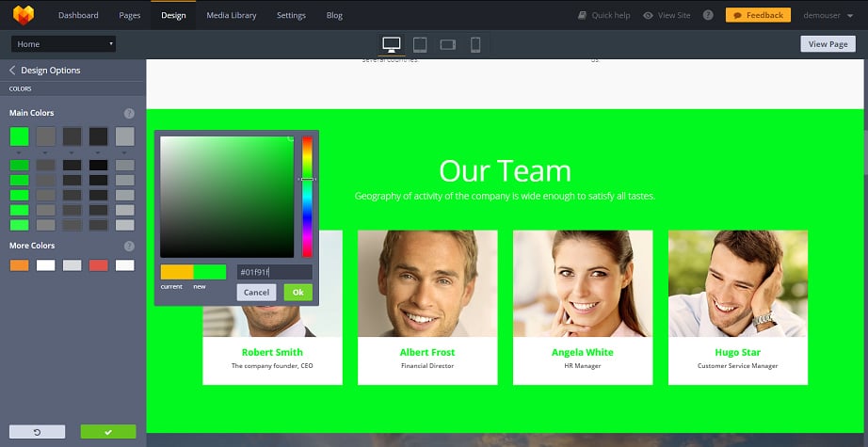Click the Robert Smith name
Image resolution: width=868 pixels, height=447 pixels.
[x=272, y=352]
